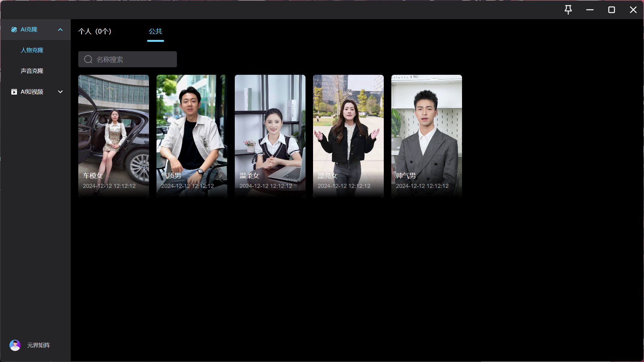644x362 pixels.
Task: Select the 公共 tab
Action: [155, 31]
